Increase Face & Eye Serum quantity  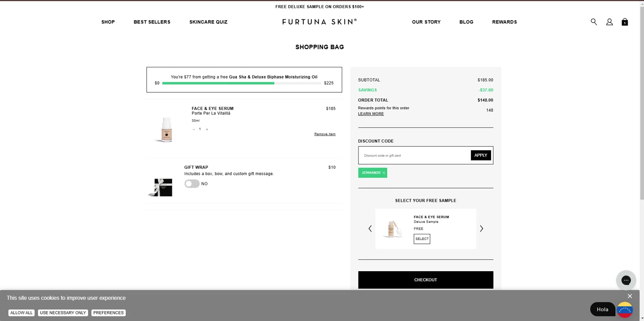point(207,129)
